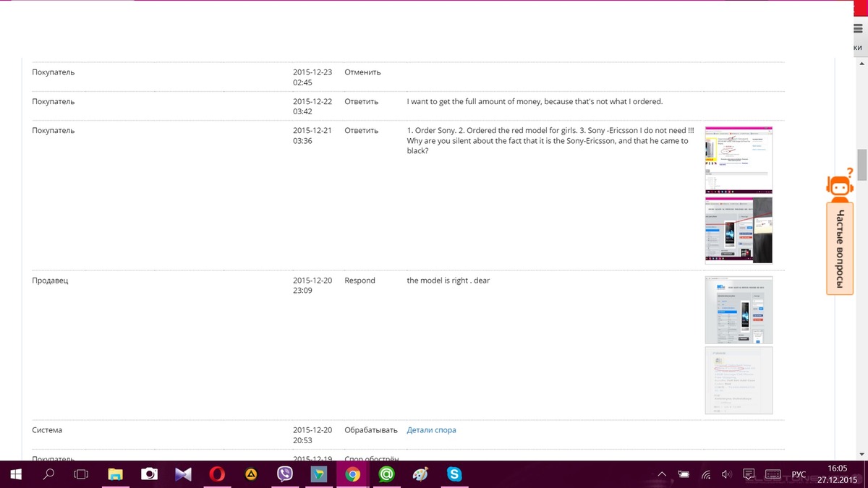Show hidden system tray icons

662,474
